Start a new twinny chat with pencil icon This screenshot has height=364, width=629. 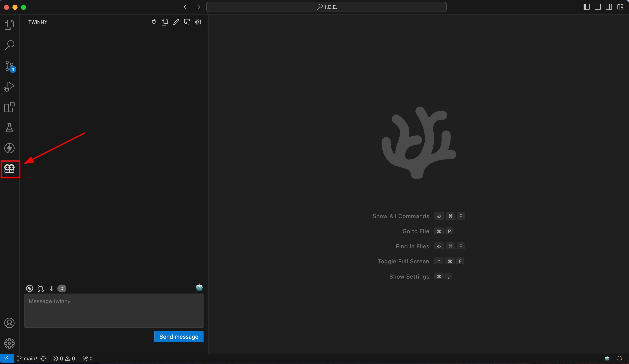click(x=176, y=22)
